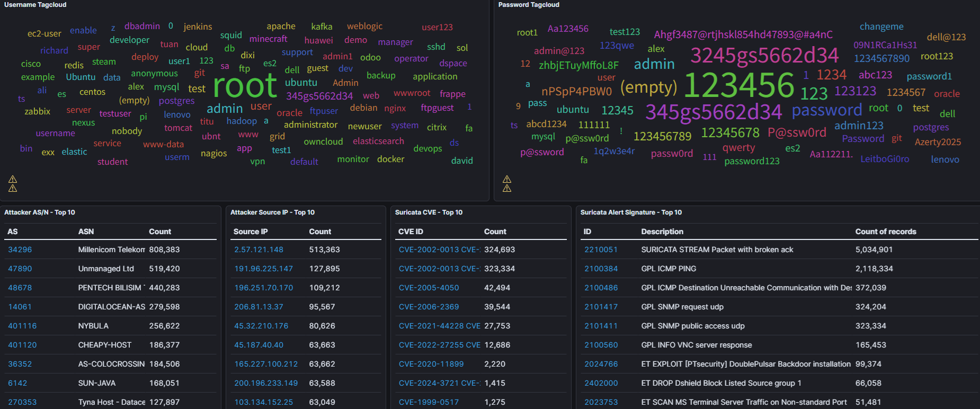Click lower warning icon in Username Tagcloud
Screen dimensions: 980x409
pyautogui.click(x=13, y=188)
